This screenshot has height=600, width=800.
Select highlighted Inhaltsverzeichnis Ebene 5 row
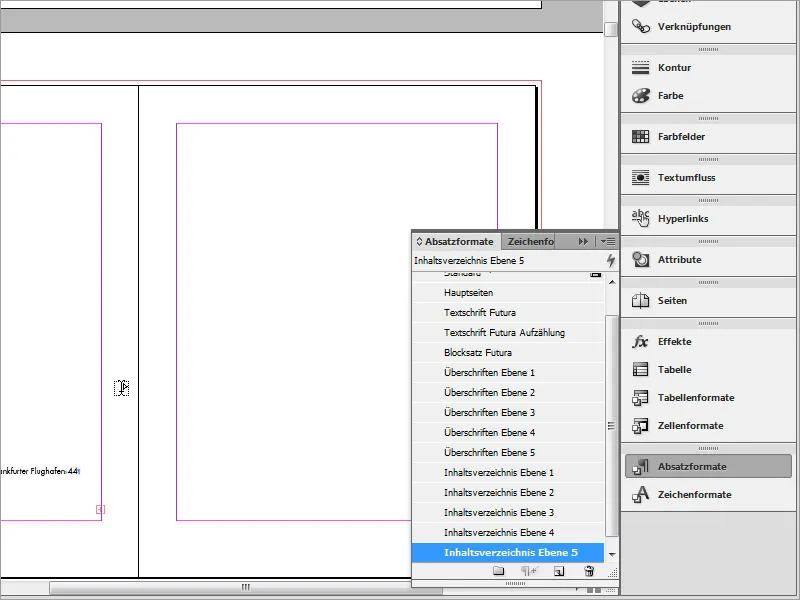tap(508, 553)
